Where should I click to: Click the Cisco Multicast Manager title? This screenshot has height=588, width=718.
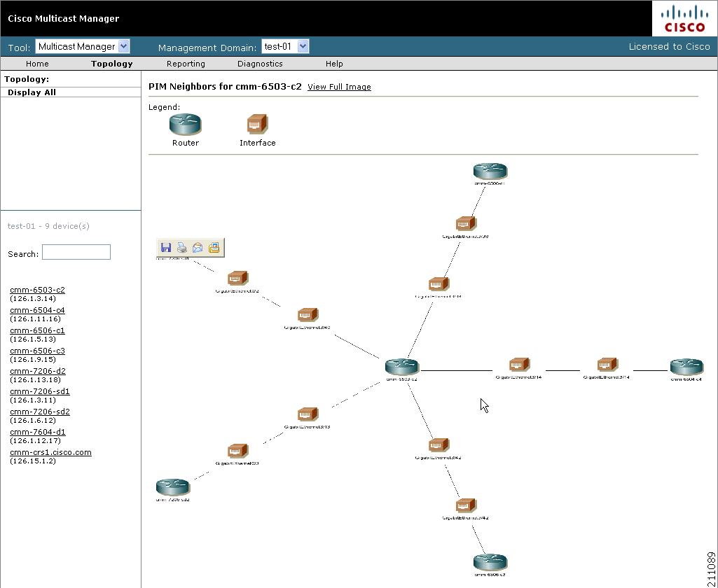point(64,19)
